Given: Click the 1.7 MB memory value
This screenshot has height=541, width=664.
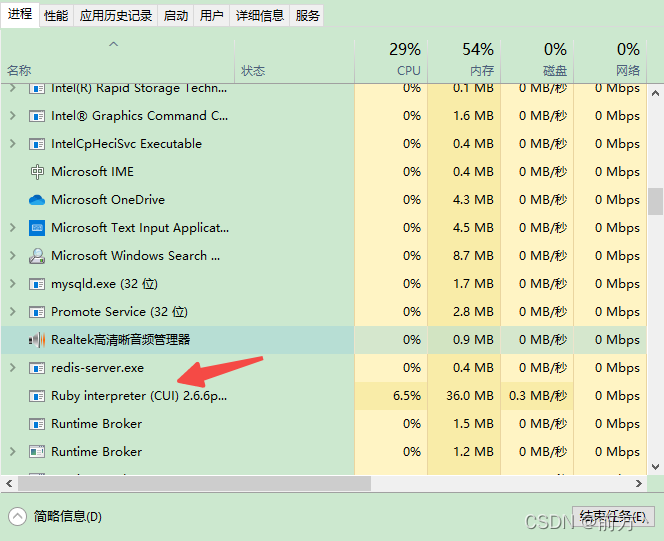Looking at the screenshot, I should [x=473, y=284].
